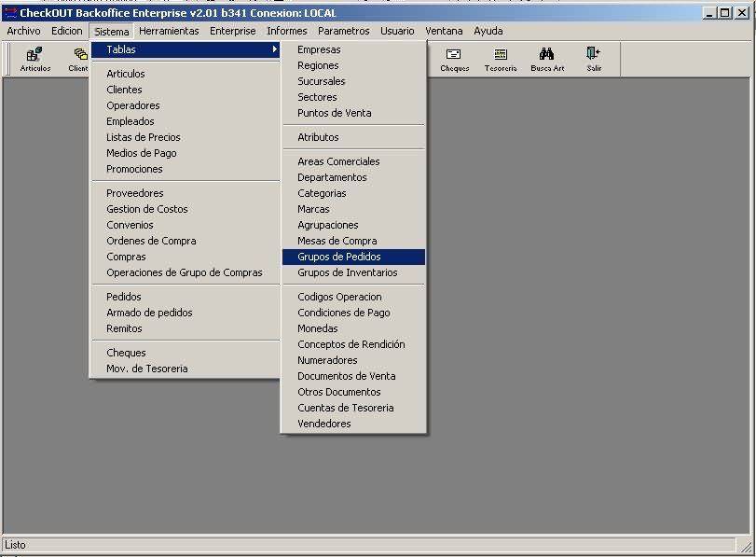
Task: Open Listas de Precios
Action: [x=186, y=137]
